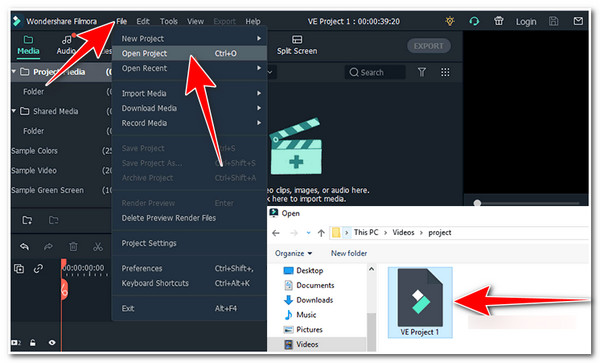The height and width of the screenshot is (363, 600).
Task: Click the lightbulb tips icon
Action: [x=450, y=21]
